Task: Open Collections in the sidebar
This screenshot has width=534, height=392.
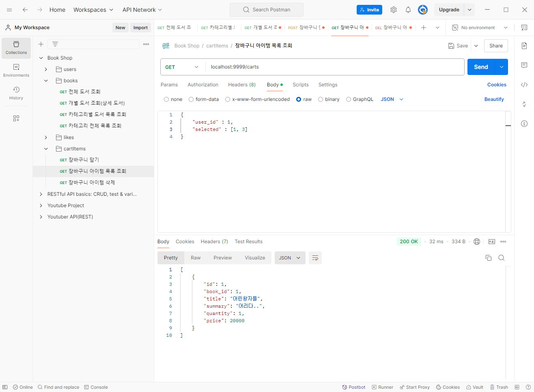Action: tap(16, 48)
